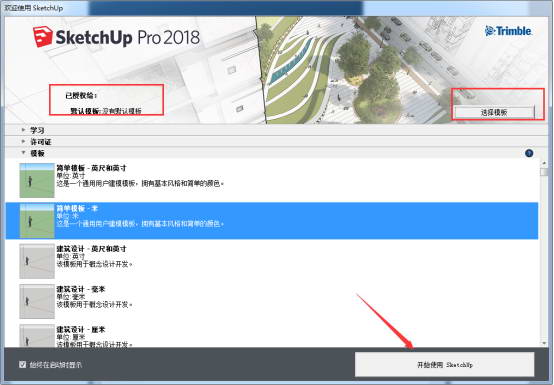Select template 建筑设计 - 厘米
Screen dimensions: 554x385
pyautogui.click(x=272, y=336)
